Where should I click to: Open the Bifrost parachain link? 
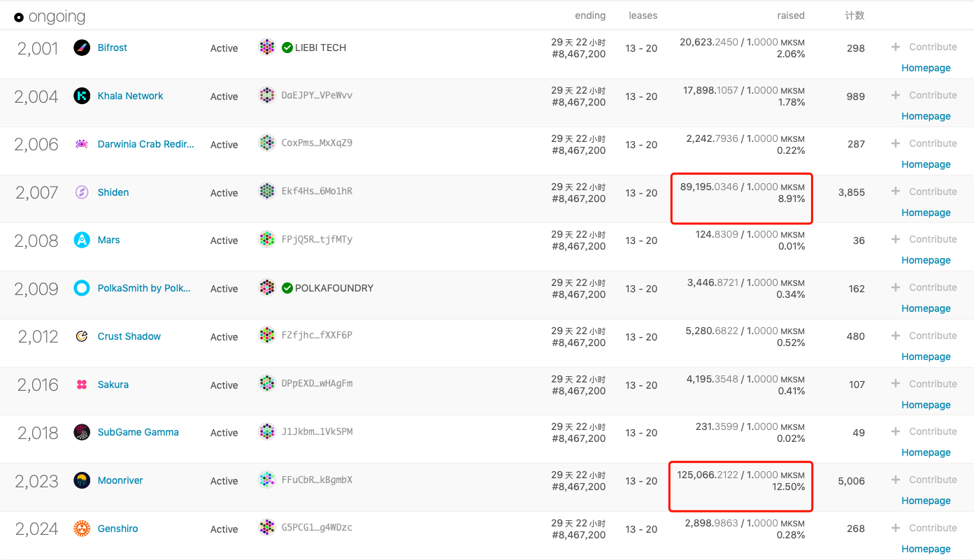[113, 48]
